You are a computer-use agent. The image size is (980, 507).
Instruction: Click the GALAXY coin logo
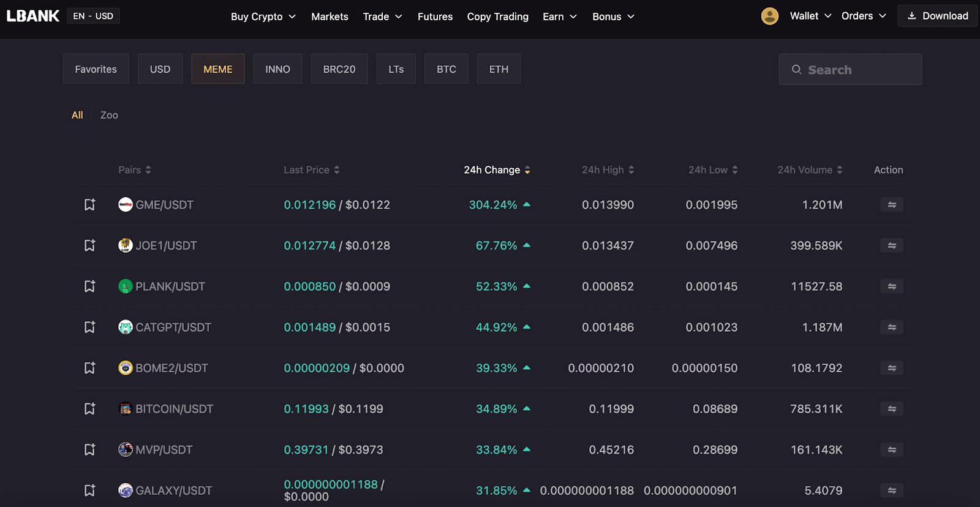(x=126, y=490)
